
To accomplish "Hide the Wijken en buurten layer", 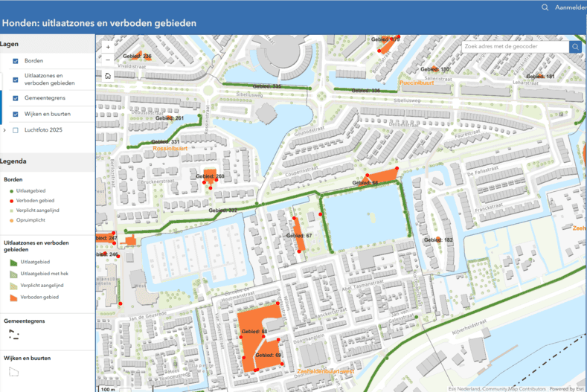I will (16, 115).
